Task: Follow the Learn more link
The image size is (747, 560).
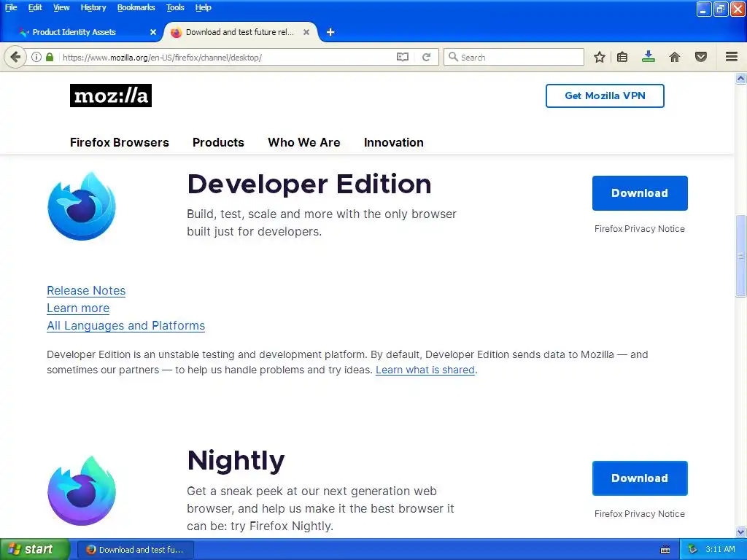Action: tap(78, 308)
